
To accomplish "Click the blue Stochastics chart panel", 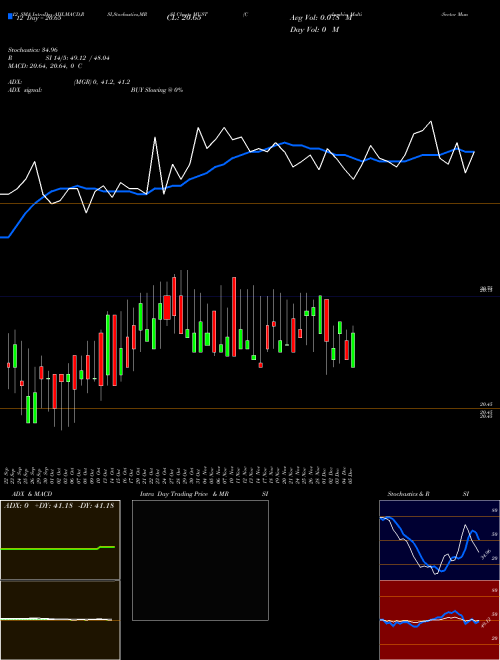I will point(439,540).
